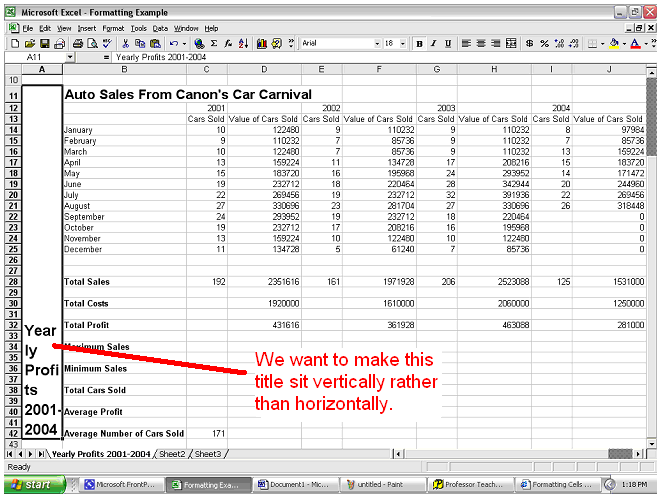The width and height of the screenshot is (666, 498).
Task: Click the AutoSum sigma icon
Action: pyautogui.click(x=214, y=44)
